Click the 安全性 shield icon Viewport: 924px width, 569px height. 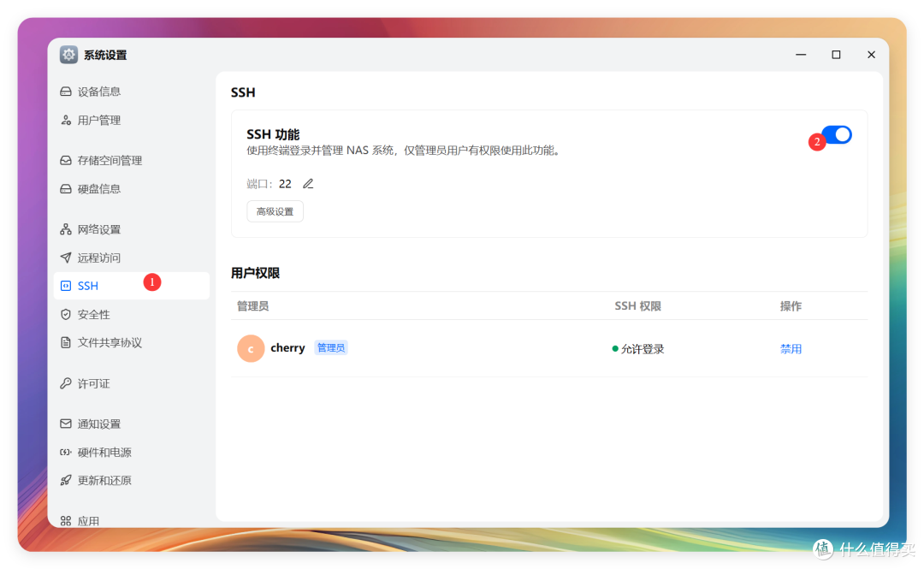coord(65,314)
